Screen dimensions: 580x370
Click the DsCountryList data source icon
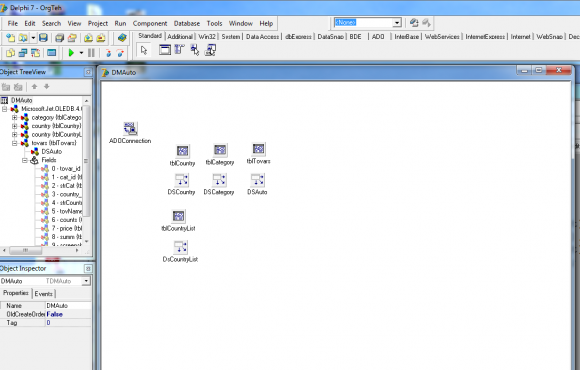coord(180,247)
